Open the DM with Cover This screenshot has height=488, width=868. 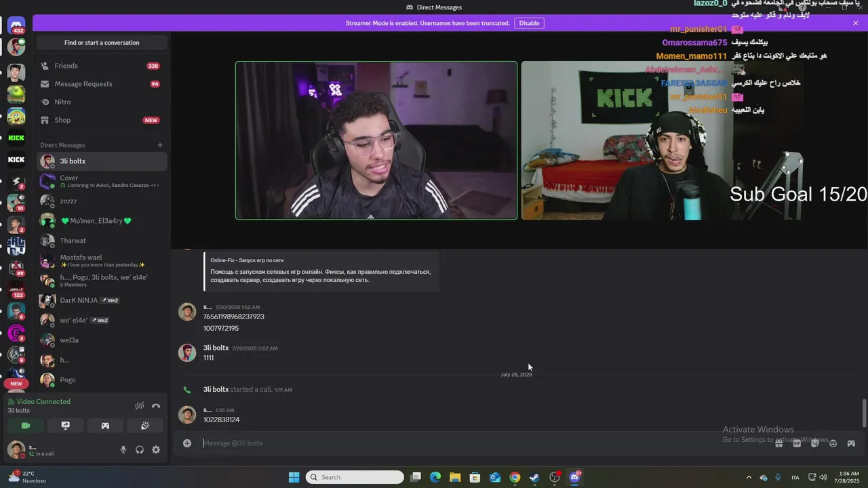click(102, 181)
